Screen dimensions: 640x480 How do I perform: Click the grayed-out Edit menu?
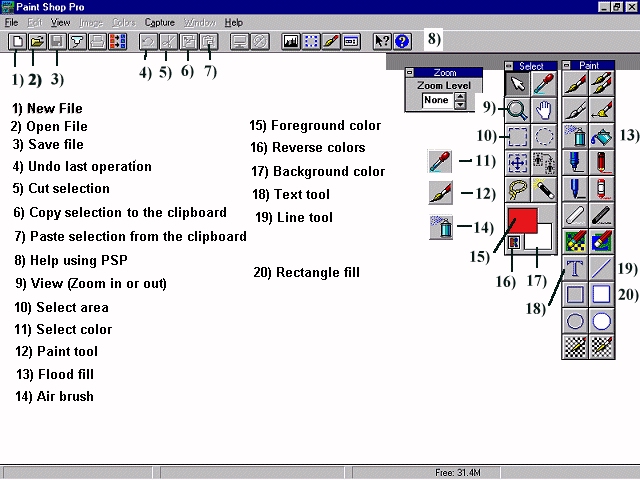click(35, 22)
